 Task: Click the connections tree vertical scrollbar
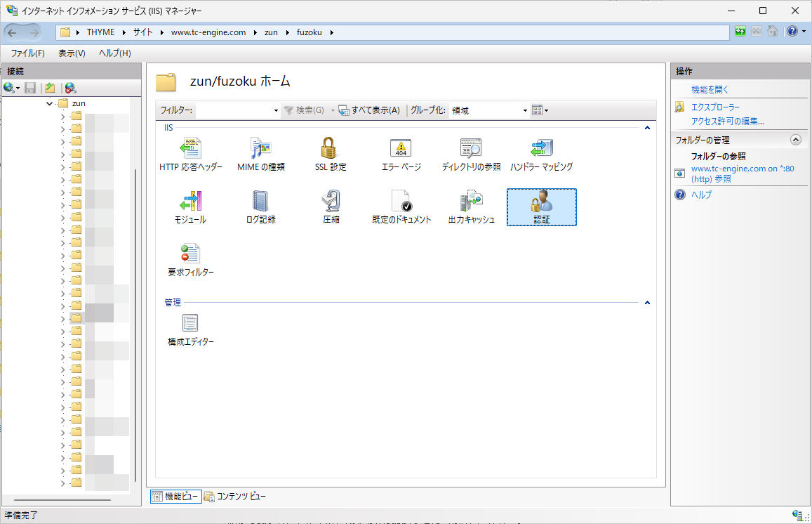(x=135, y=325)
